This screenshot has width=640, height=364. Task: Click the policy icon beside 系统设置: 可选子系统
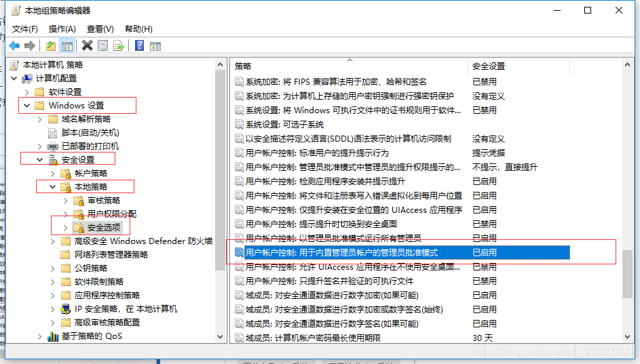(239, 124)
